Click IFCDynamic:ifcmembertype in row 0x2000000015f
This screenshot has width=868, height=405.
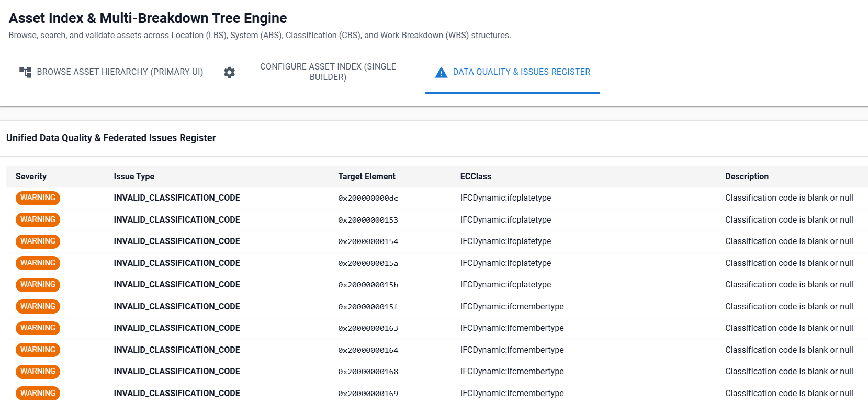point(512,307)
